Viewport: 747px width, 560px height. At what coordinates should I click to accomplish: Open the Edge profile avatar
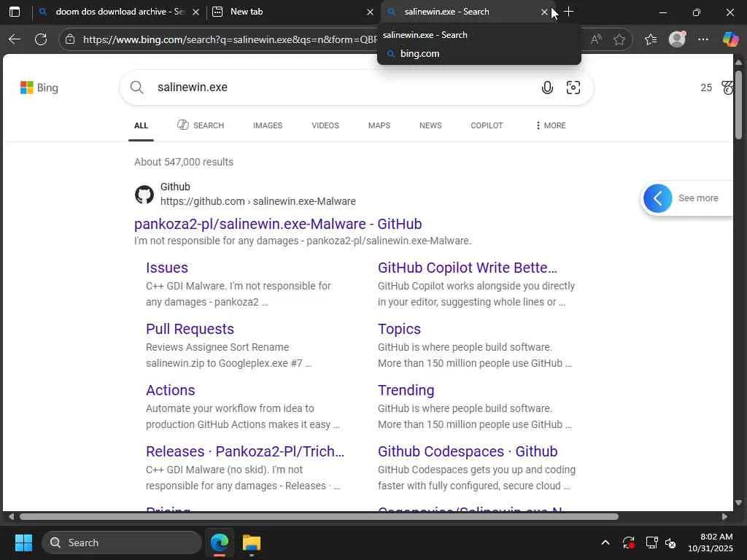click(677, 39)
